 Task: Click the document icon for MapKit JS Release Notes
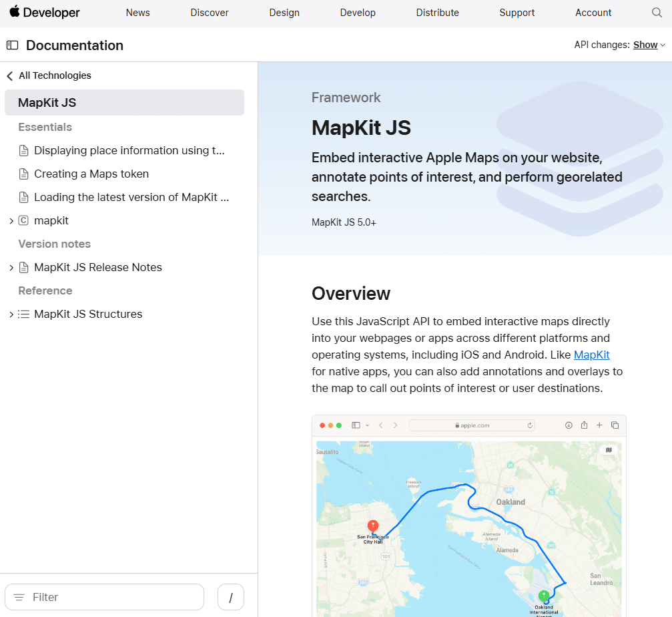[x=24, y=268]
